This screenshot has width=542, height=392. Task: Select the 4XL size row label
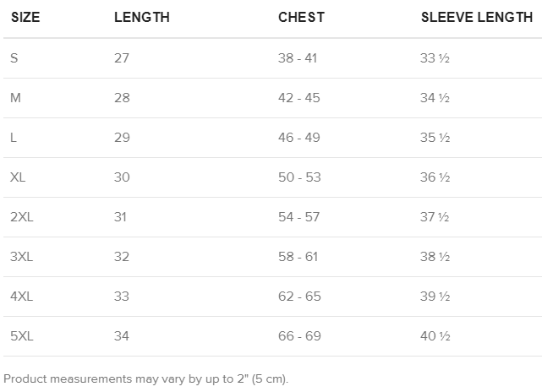pos(21,297)
